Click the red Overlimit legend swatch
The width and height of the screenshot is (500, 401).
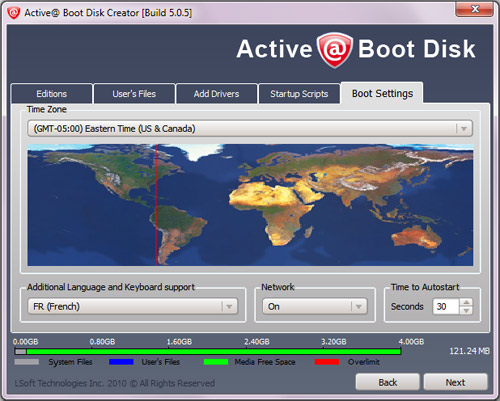[x=327, y=362]
